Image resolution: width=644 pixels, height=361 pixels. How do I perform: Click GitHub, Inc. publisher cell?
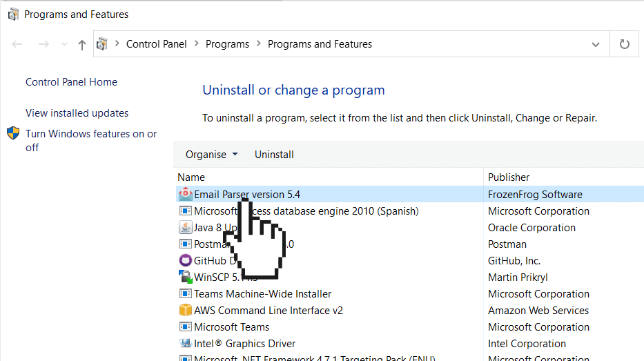point(514,261)
